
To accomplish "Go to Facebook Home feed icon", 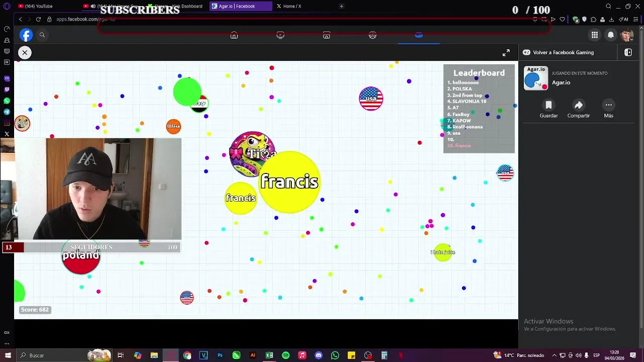I will click(234, 35).
